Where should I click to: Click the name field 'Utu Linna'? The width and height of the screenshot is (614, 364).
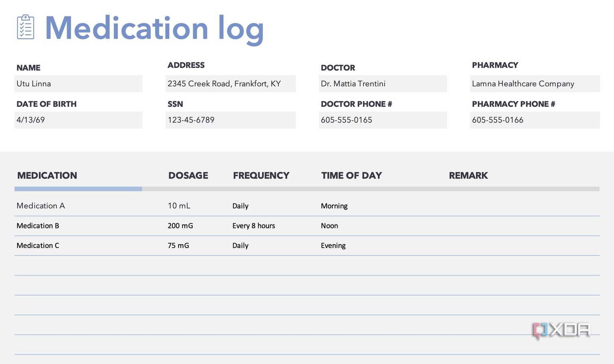79,84
